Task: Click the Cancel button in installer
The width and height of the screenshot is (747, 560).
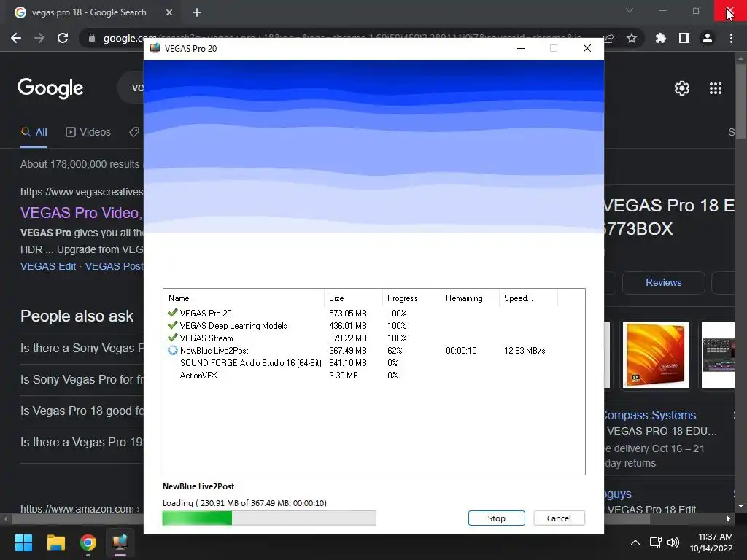Action: [x=559, y=518]
